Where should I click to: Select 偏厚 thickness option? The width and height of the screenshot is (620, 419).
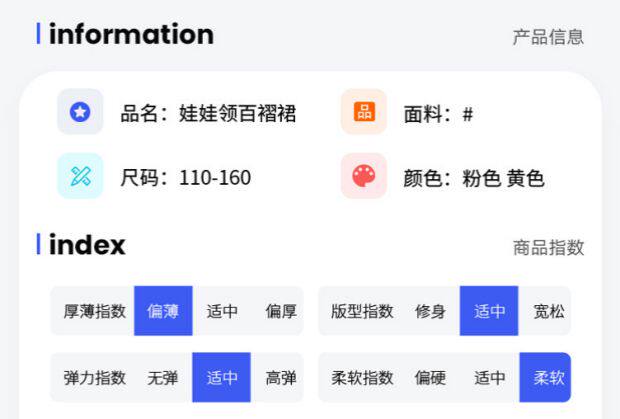coord(281,311)
